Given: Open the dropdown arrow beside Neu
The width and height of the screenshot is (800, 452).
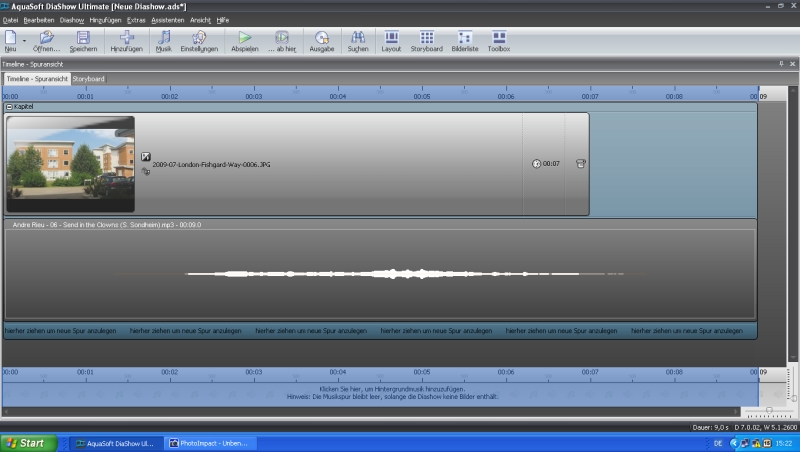Looking at the screenshot, I should coord(24,39).
